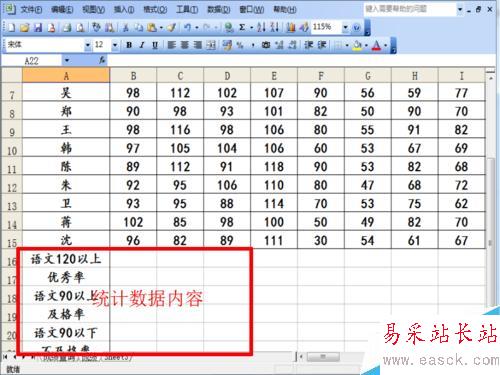Apply the fill color bucket

click(x=357, y=45)
